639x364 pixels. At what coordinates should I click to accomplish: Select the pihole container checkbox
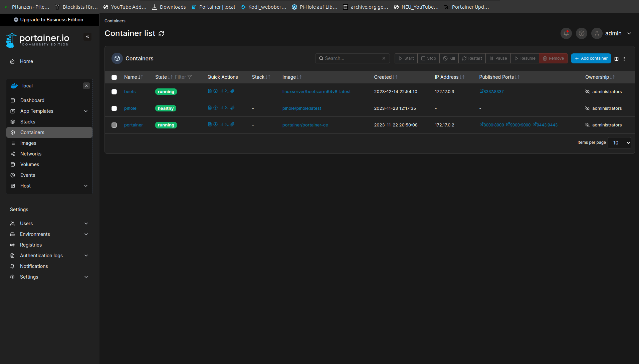(114, 108)
